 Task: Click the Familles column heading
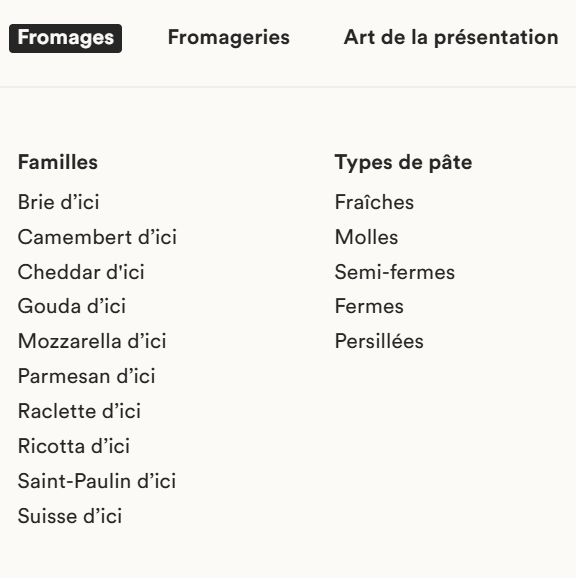[x=58, y=162]
